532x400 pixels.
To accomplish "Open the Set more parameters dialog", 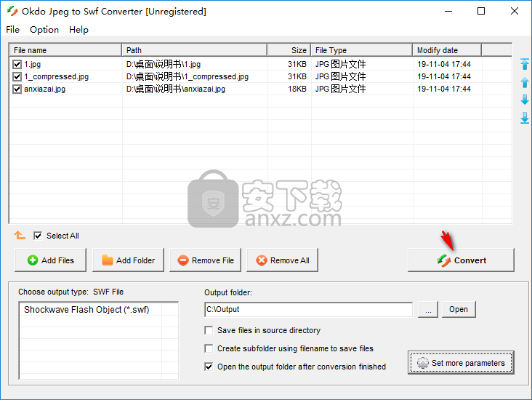I will [x=461, y=363].
